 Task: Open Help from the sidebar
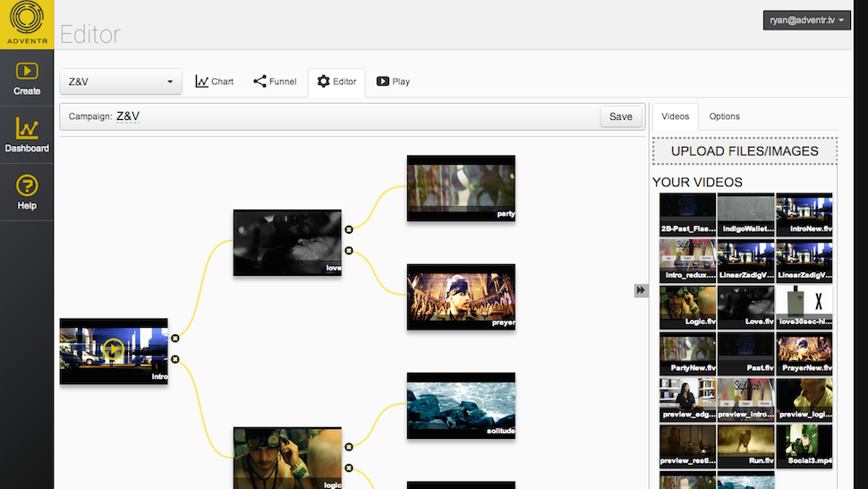coord(27,193)
